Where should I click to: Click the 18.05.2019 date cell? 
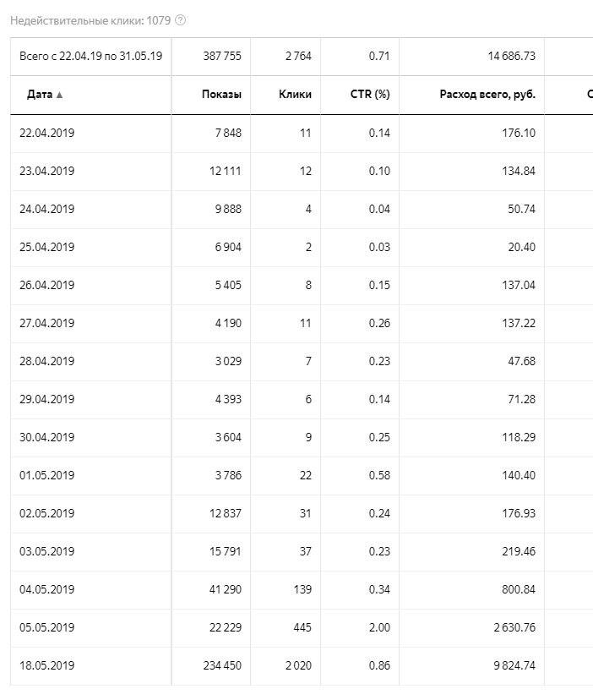46,665
